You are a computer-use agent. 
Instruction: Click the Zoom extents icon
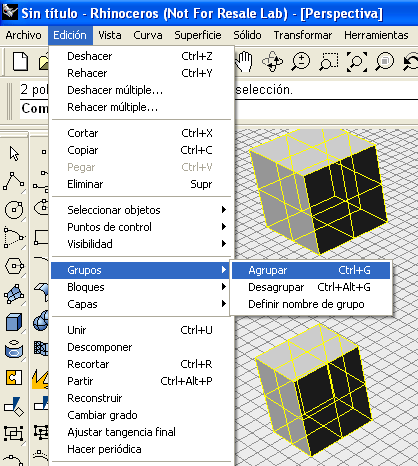coord(357,62)
